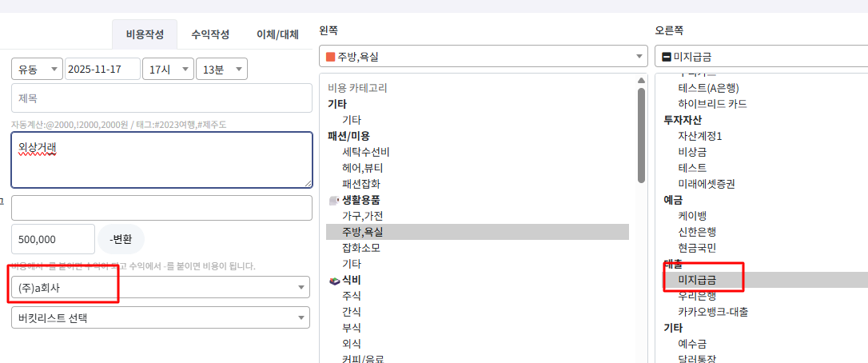Choose 카카오뱅크-대출 in the right account list
The height and width of the screenshot is (363, 868).
pyautogui.click(x=713, y=312)
